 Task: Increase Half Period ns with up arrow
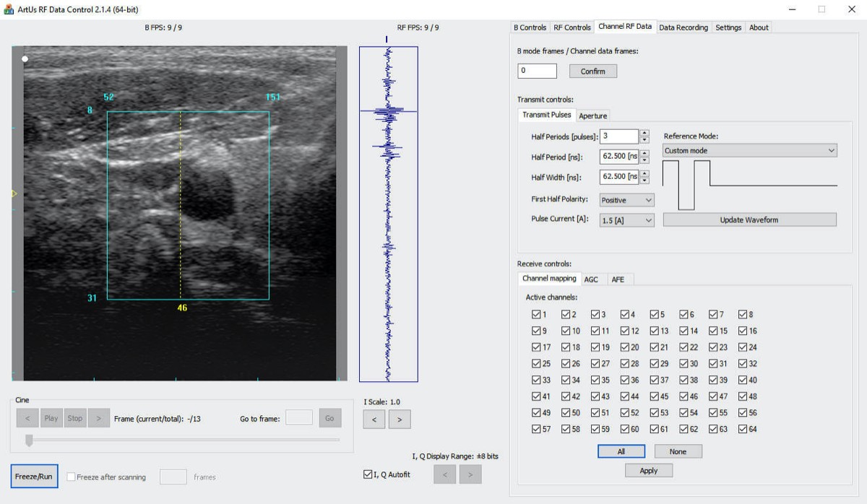tap(644, 153)
